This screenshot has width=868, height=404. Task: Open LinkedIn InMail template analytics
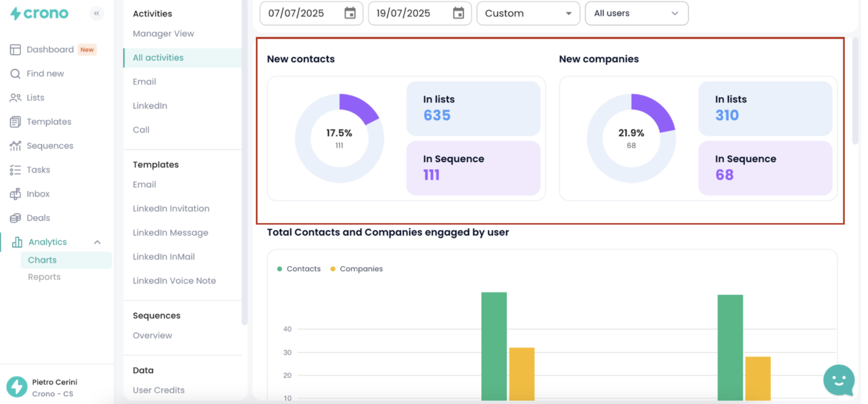click(164, 257)
